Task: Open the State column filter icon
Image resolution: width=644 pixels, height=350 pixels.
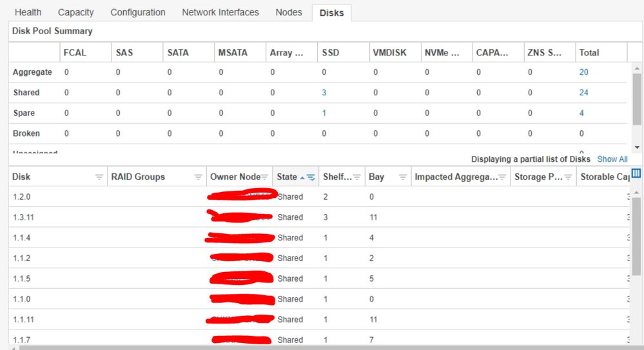Action: tap(311, 177)
